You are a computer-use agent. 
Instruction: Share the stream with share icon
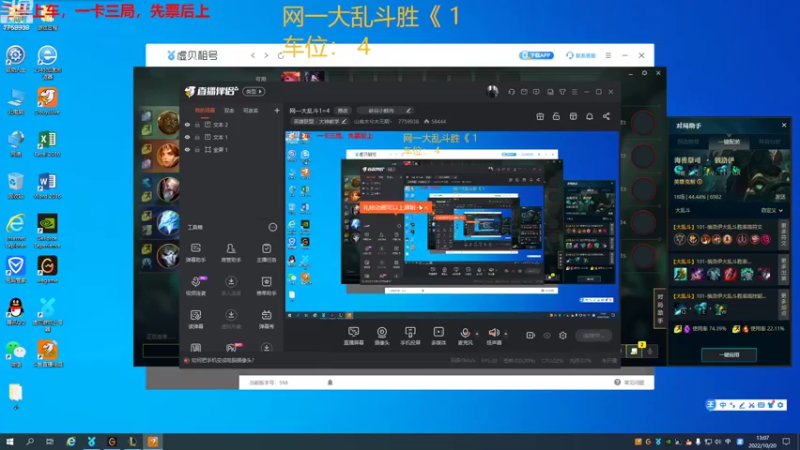(606, 116)
